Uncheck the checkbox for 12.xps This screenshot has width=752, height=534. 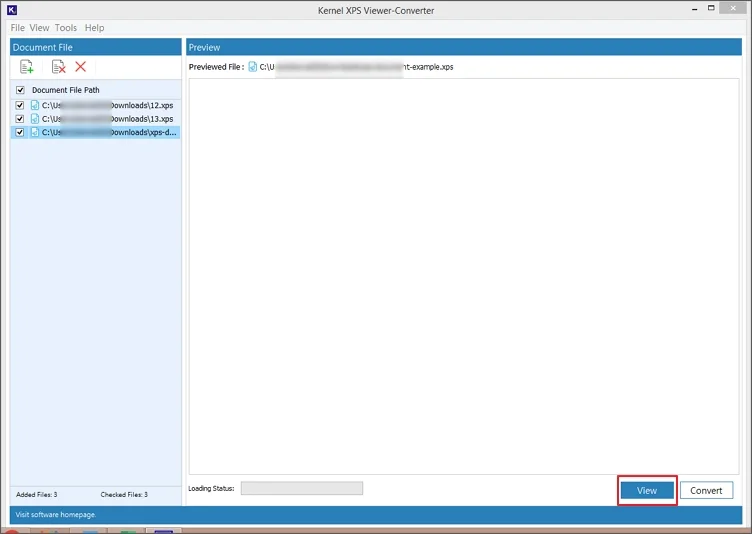click(x=20, y=105)
